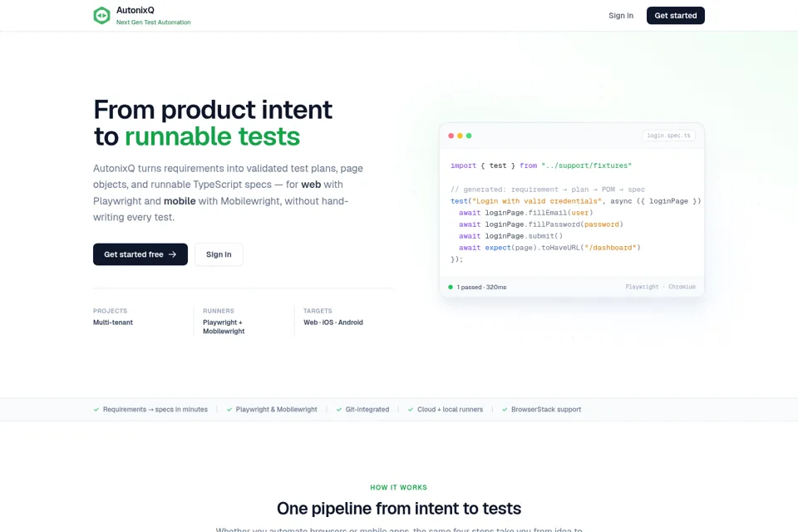This screenshot has height=532, width=798.
Task: Click the Playwright + Mobilewright value
Action: 224,327
